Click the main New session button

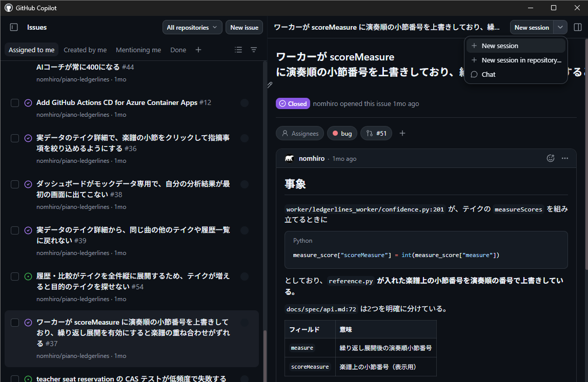tap(532, 27)
